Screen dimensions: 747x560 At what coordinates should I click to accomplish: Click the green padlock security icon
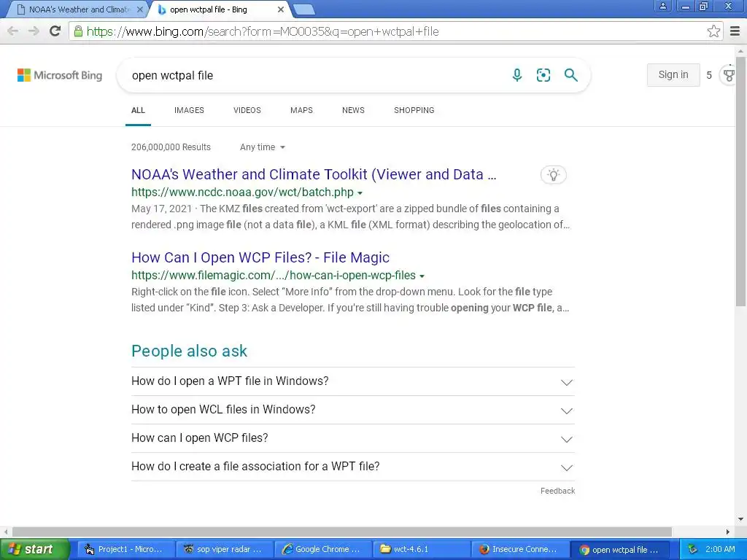pyautogui.click(x=78, y=31)
